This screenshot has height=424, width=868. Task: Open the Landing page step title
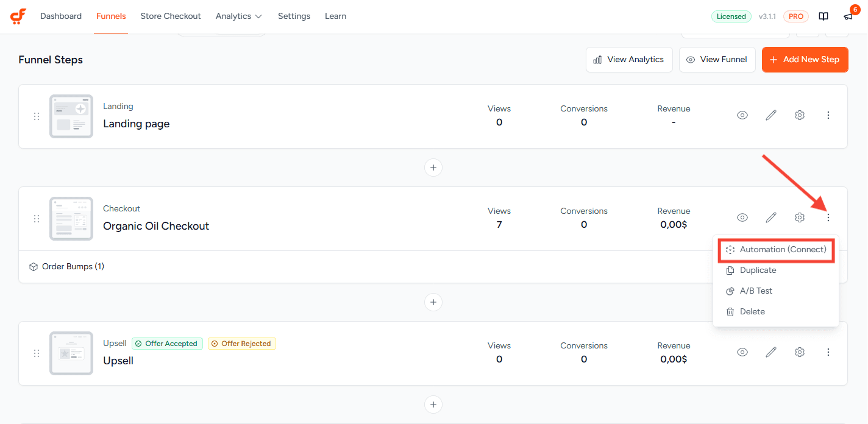[x=137, y=124]
